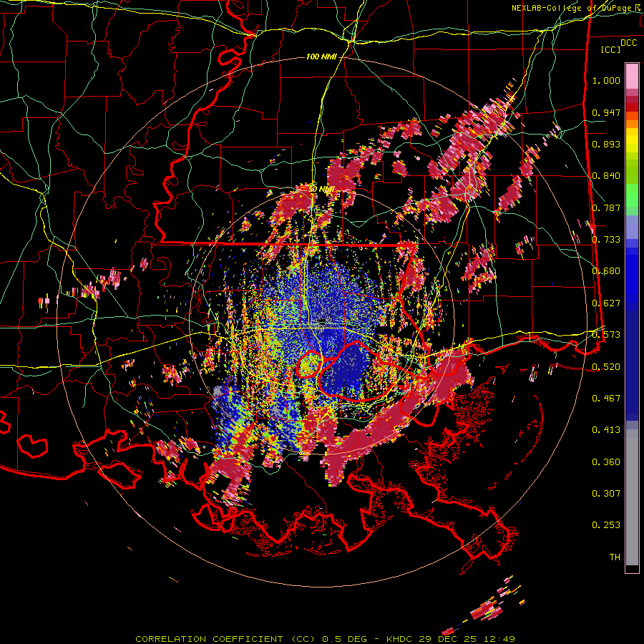
Task: Click the 50 NMI range ring label
Action: coord(321,190)
